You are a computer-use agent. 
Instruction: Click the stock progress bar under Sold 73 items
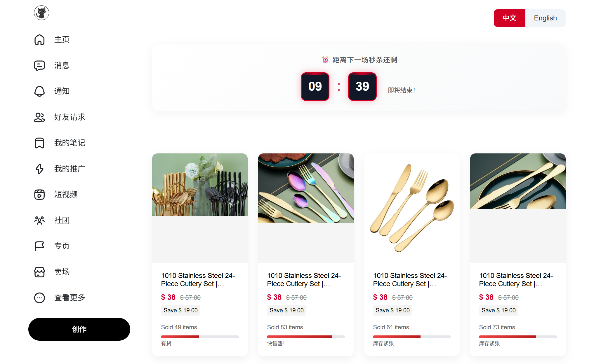517,337
